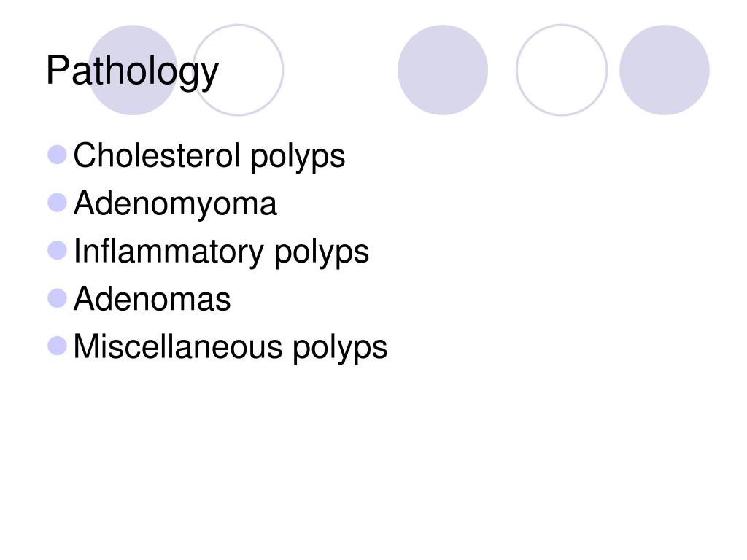This screenshot has height=560, width=747.
Task: Click the word polyps after Miscellaneous
Action: (x=340, y=349)
